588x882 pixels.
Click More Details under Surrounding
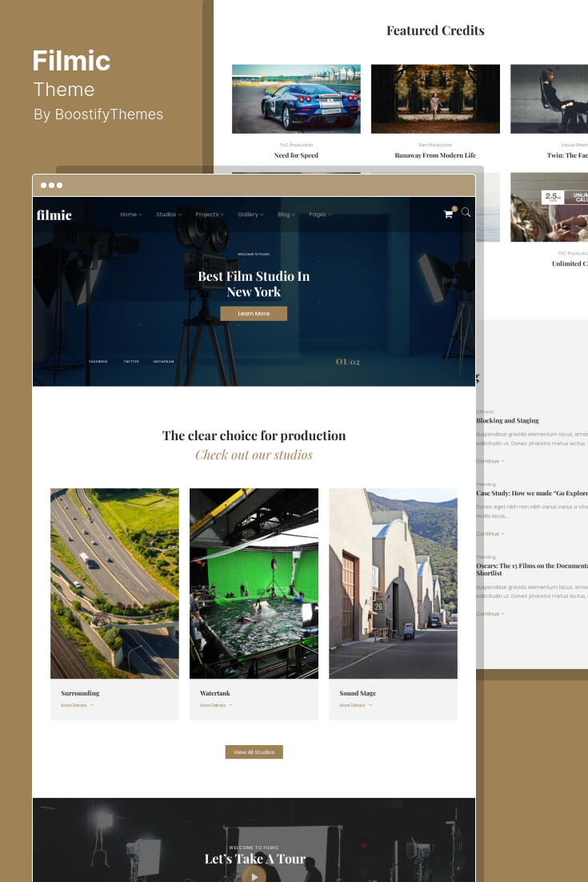(77, 705)
